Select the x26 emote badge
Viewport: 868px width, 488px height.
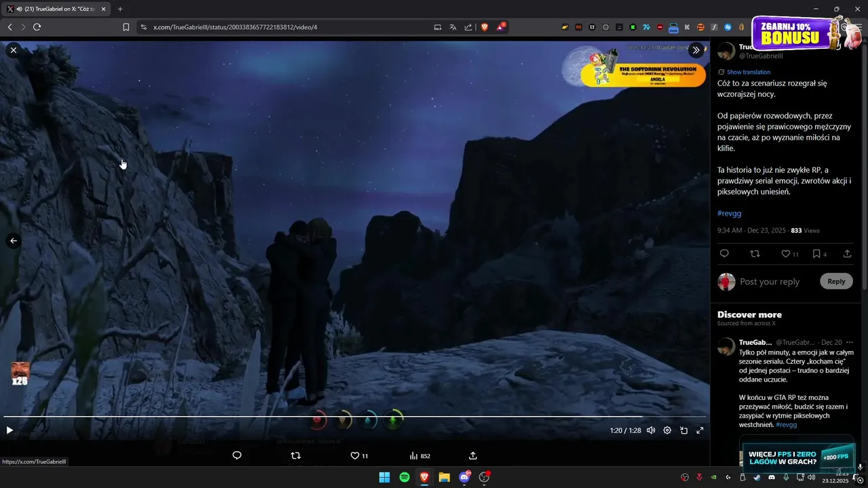pyautogui.click(x=20, y=374)
